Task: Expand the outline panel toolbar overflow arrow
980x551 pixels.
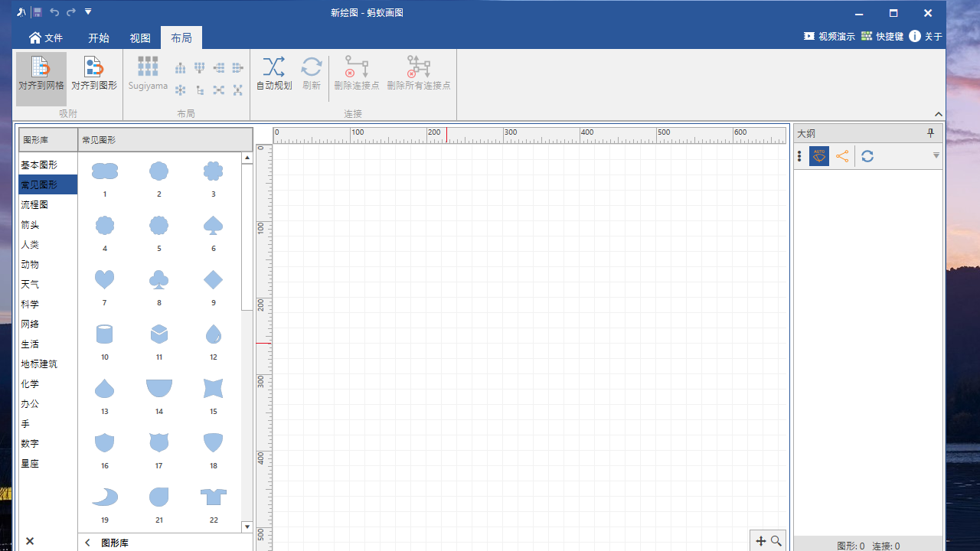Action: pos(936,156)
